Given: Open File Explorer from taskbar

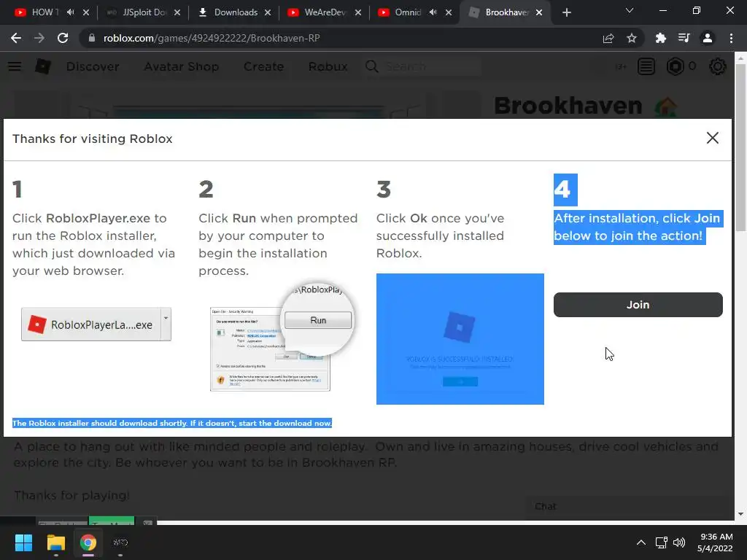Looking at the screenshot, I should click(55, 542).
